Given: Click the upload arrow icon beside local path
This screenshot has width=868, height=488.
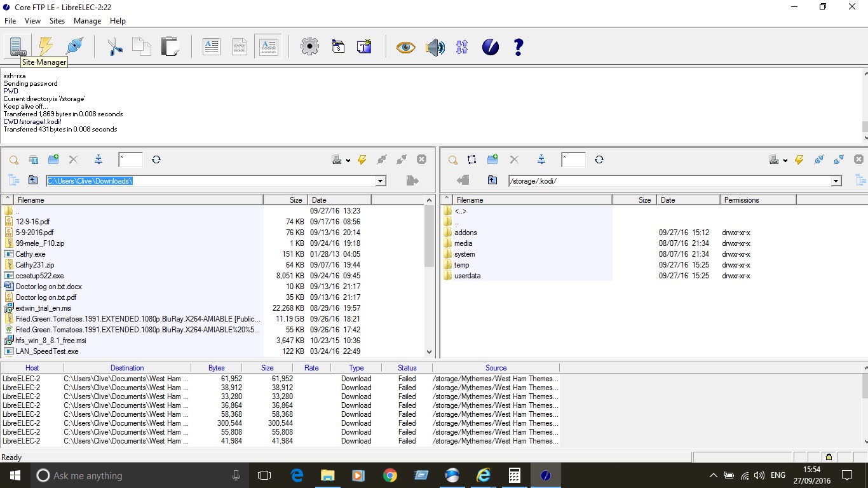Looking at the screenshot, I should pyautogui.click(x=412, y=181).
